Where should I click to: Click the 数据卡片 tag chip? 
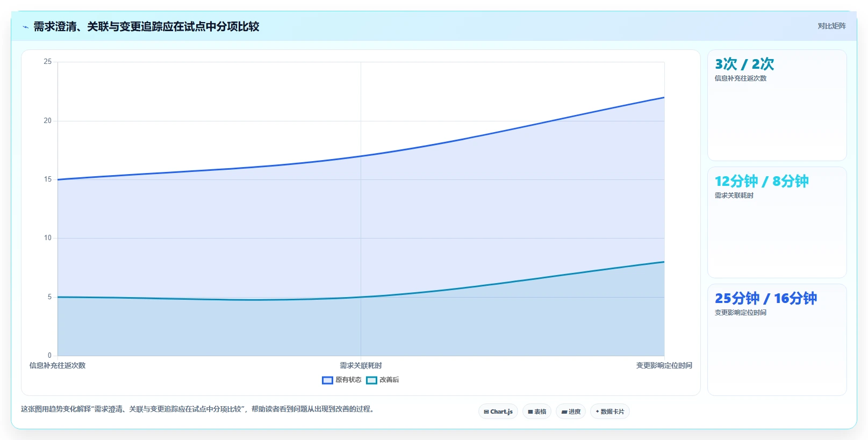click(x=610, y=412)
